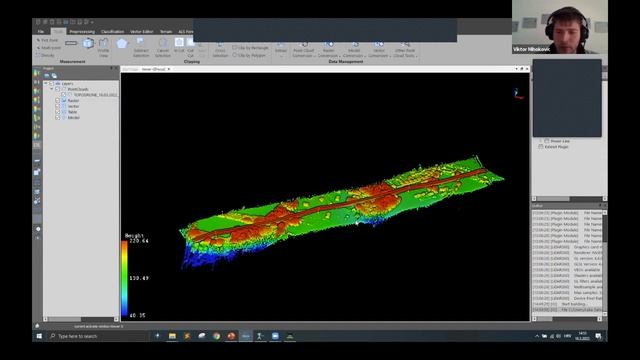The width and height of the screenshot is (640, 360).
Task: Select the Raster layer row in tree
Action: pos(73,100)
